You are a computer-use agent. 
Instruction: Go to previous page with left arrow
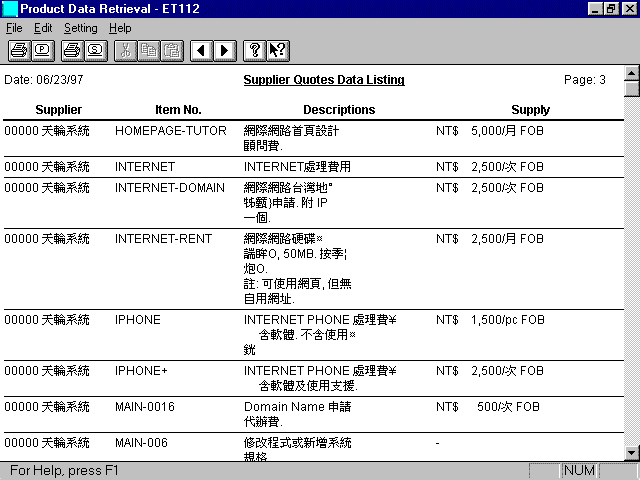coord(202,51)
